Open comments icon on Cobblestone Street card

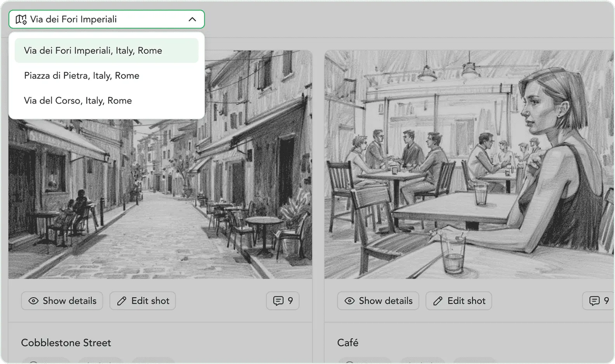pos(278,301)
